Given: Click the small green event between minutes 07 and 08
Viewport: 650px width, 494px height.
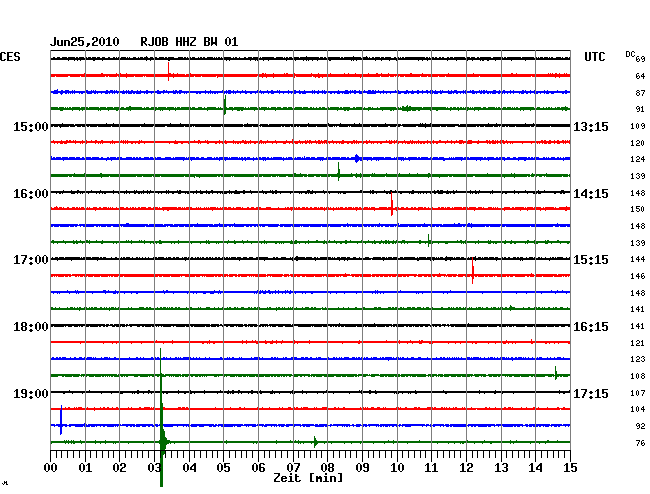Looking at the screenshot, I should click(x=315, y=442).
